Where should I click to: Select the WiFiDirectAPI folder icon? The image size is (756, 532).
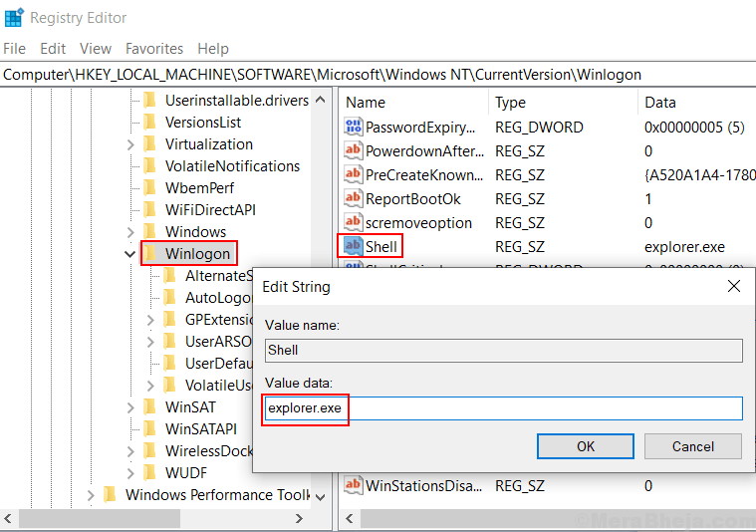tap(150, 210)
